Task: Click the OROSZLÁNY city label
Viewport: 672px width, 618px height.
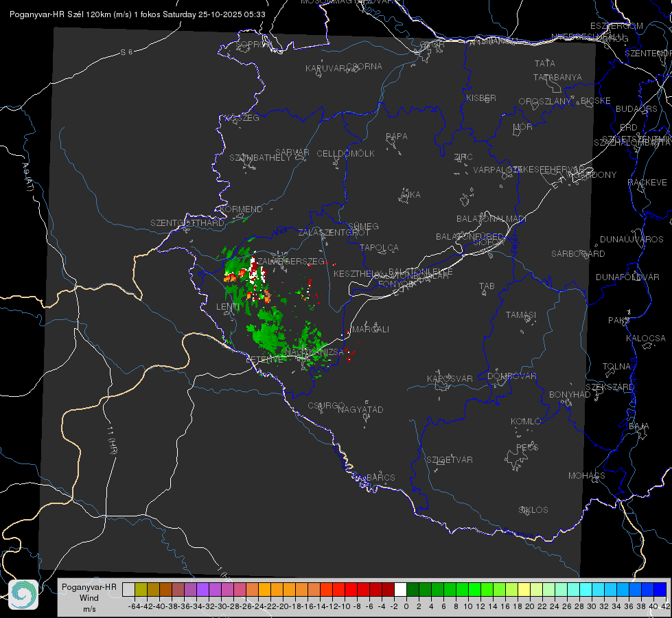Action: pyautogui.click(x=545, y=102)
